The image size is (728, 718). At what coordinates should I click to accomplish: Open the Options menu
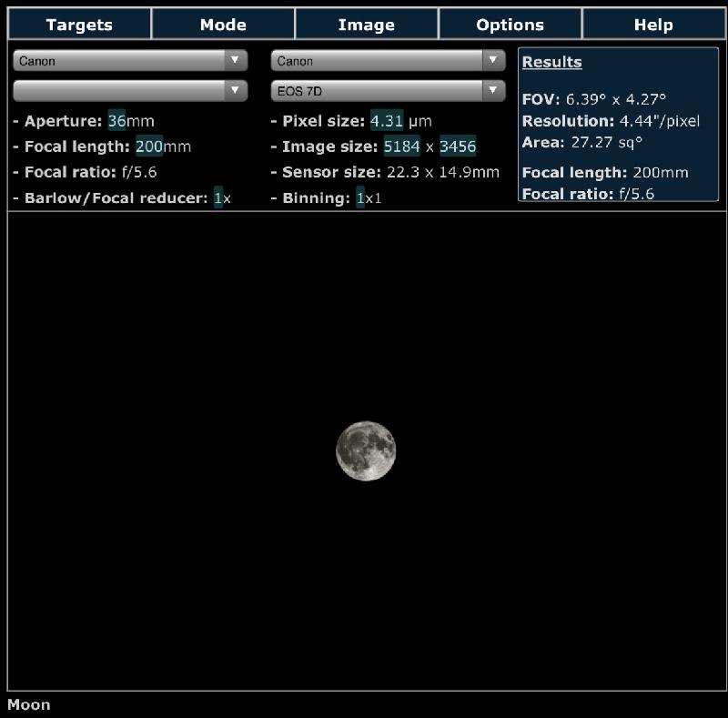[510, 25]
